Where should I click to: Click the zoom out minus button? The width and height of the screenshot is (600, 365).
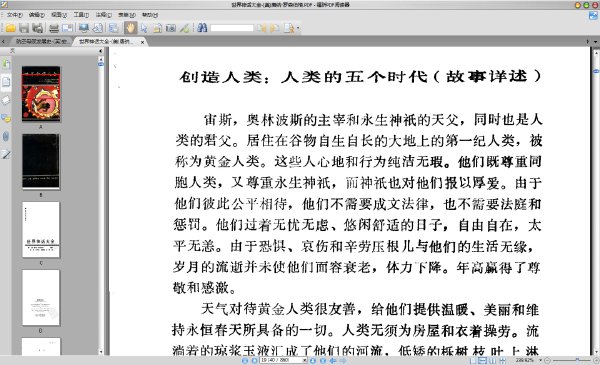pyautogui.click(x=548, y=360)
